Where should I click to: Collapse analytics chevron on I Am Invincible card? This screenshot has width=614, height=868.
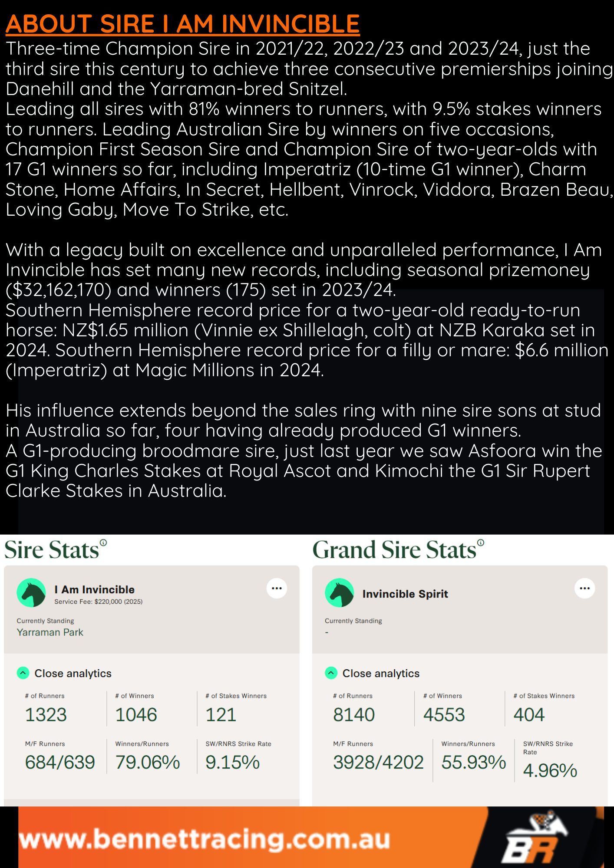pos(23,673)
